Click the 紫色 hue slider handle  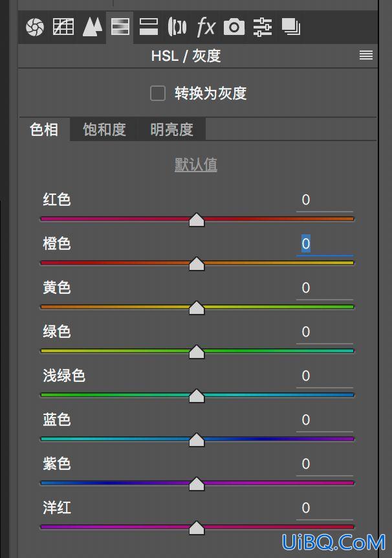[x=197, y=484]
